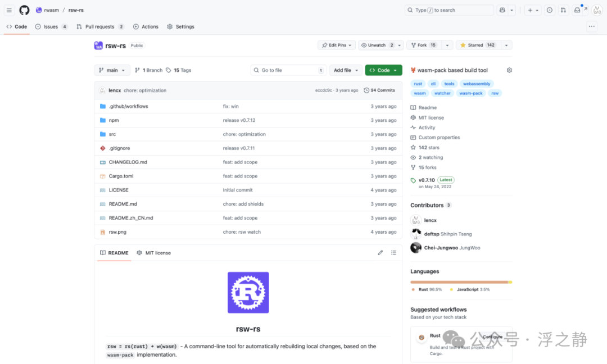Screen dimensions: 607x364
Task: Switch to the Pull requests tab
Action: click(x=100, y=27)
